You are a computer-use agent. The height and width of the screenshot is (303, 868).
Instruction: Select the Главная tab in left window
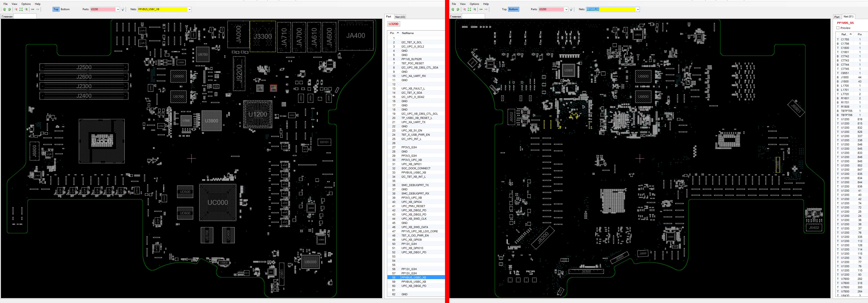7,17
